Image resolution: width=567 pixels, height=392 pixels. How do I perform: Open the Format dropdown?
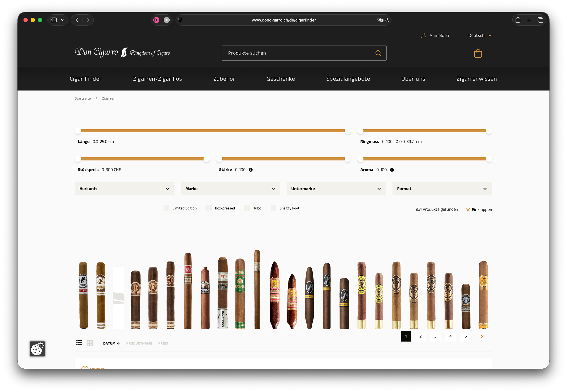pos(442,189)
